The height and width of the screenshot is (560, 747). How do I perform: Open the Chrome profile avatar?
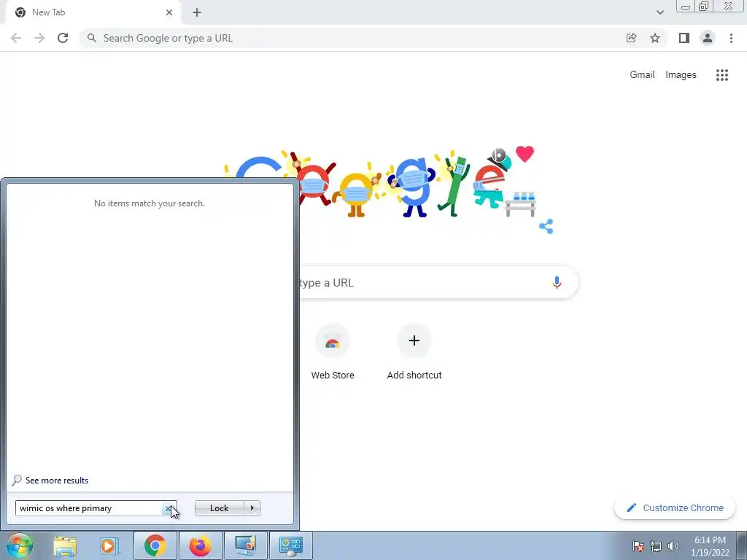click(x=708, y=38)
